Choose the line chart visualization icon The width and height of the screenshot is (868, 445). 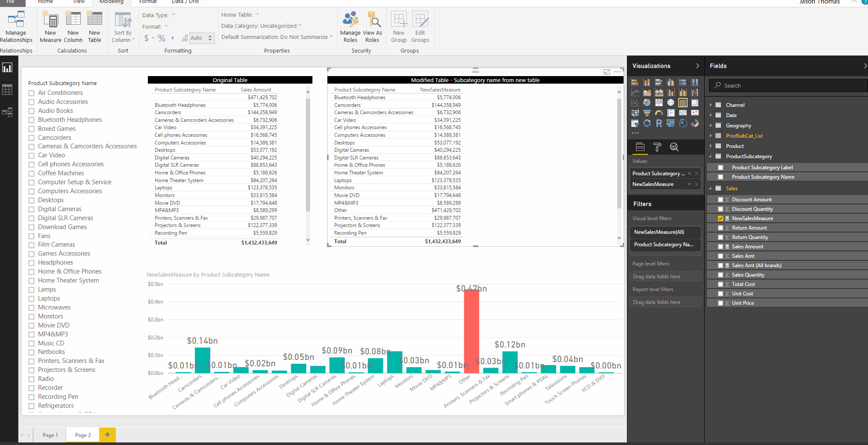(x=635, y=92)
